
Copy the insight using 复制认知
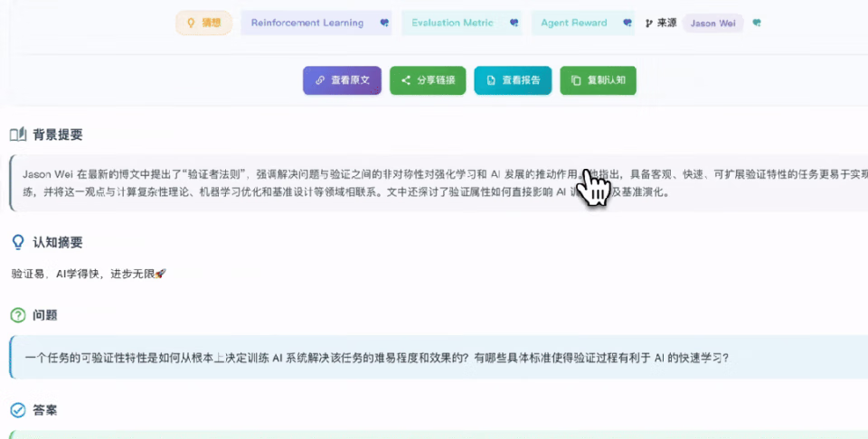(x=599, y=80)
